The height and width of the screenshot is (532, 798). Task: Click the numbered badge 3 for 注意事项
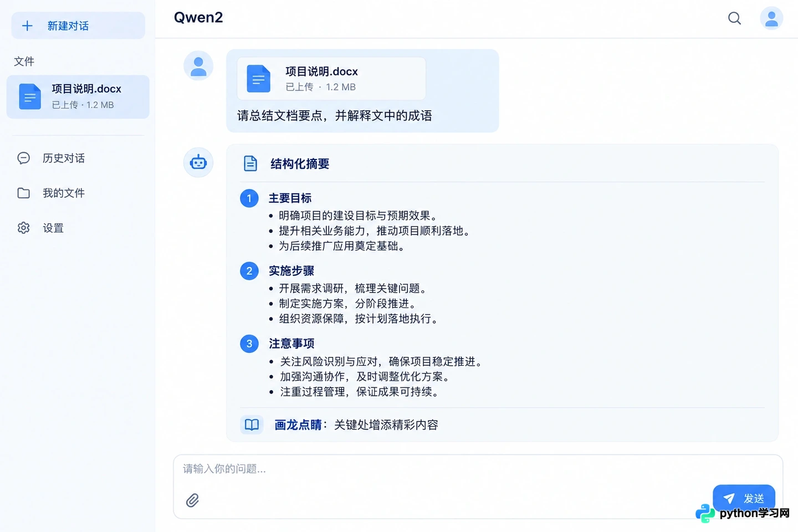click(249, 344)
